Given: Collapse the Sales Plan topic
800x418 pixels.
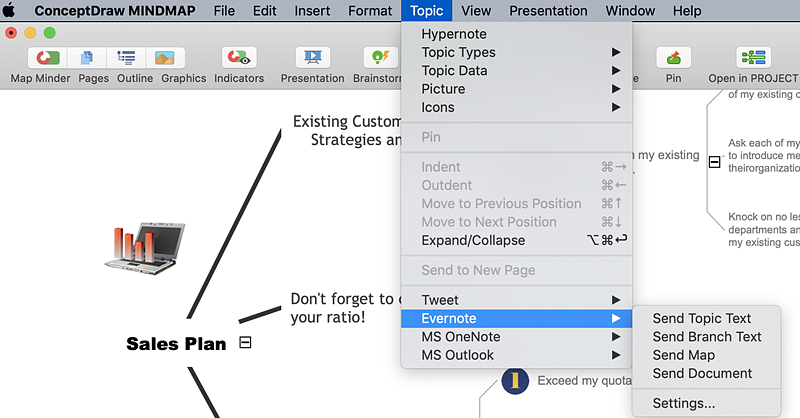Looking at the screenshot, I should click(x=245, y=343).
